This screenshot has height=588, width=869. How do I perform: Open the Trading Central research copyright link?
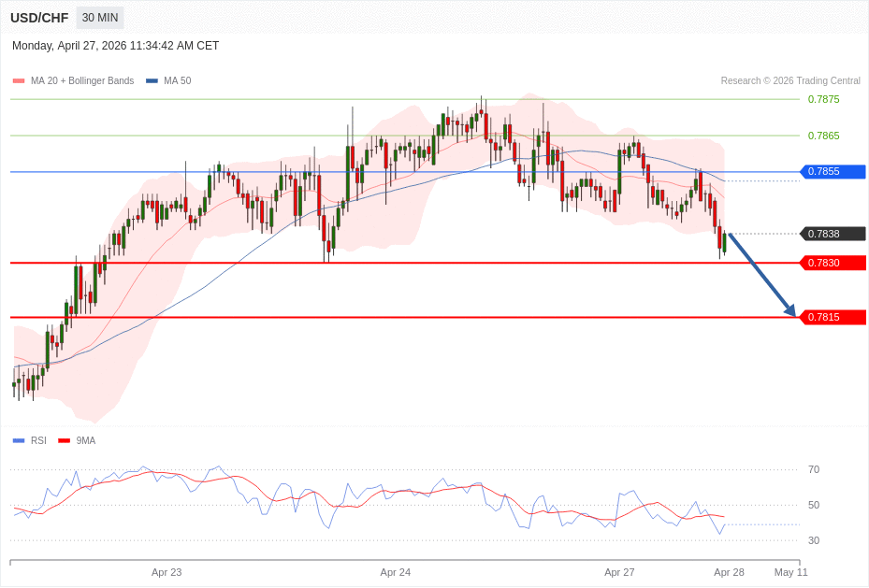[x=789, y=81]
